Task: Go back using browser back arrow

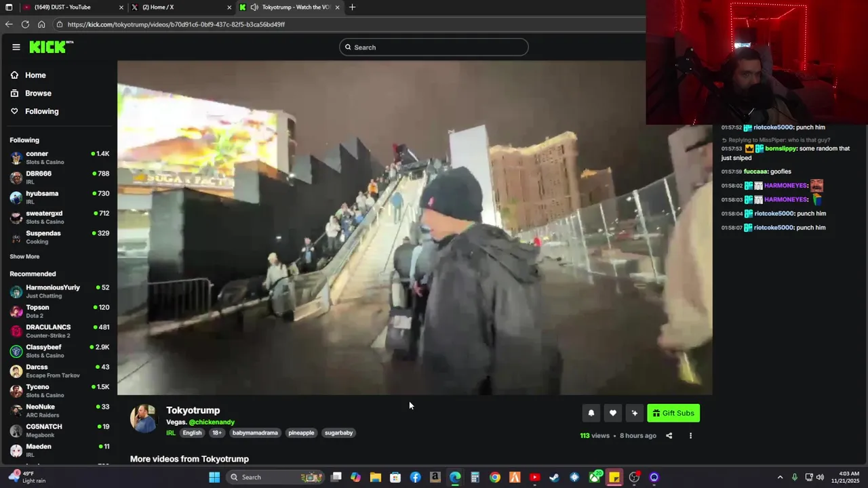Action: click(9, 24)
